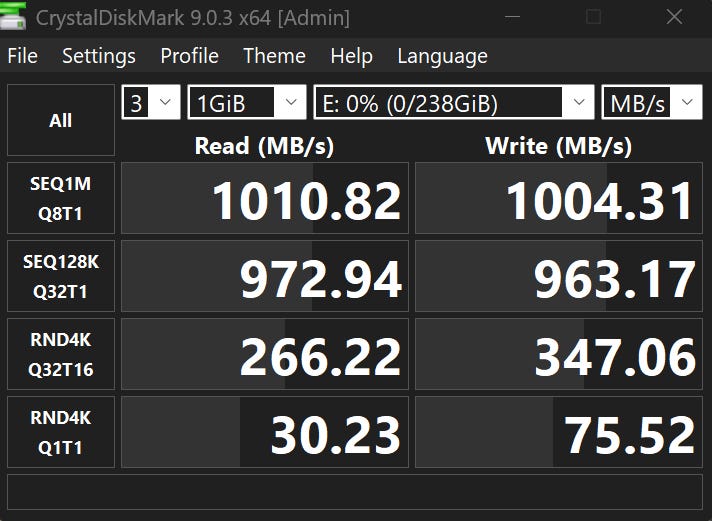
Task: Click the empty comment field at bottom
Action: click(x=355, y=492)
